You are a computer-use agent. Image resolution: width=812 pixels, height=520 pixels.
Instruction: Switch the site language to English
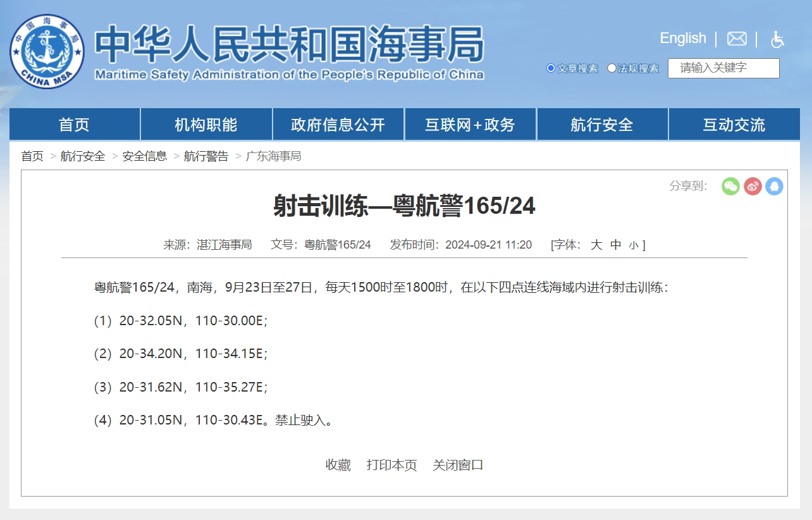682,39
